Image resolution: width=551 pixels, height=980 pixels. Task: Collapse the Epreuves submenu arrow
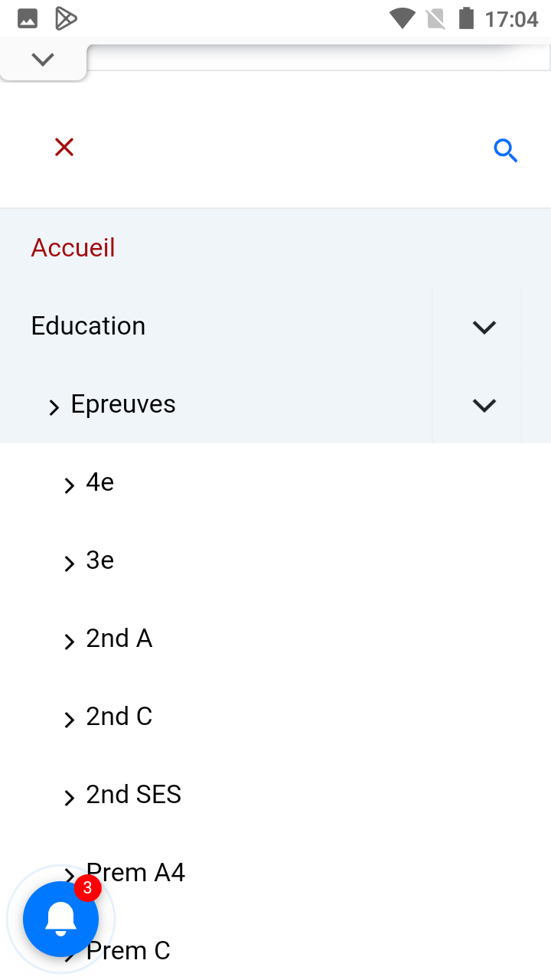(484, 405)
